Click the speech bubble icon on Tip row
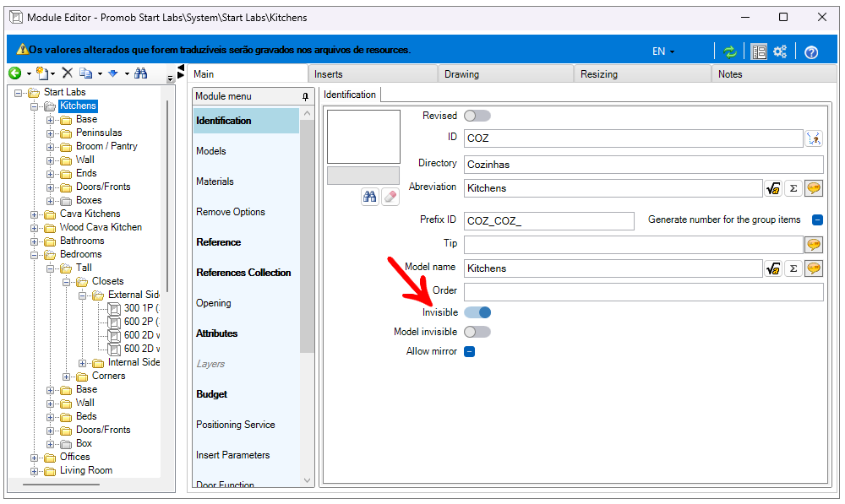 (814, 244)
